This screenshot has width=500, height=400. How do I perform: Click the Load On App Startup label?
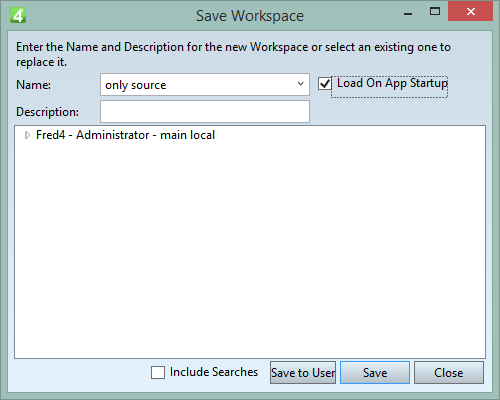coord(392,83)
